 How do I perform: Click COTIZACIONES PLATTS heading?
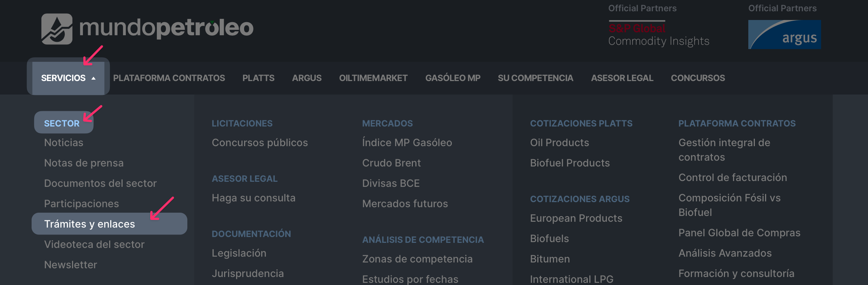(581, 123)
